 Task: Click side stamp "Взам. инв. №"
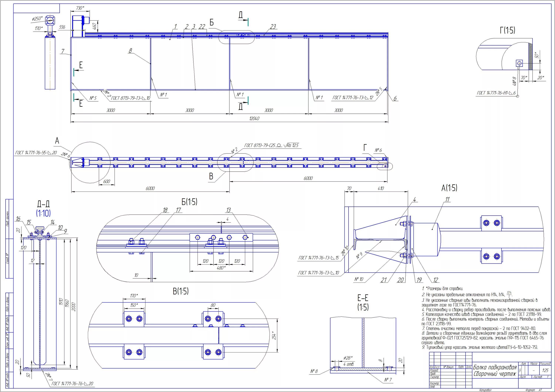pyautogui.click(x=8, y=341)
